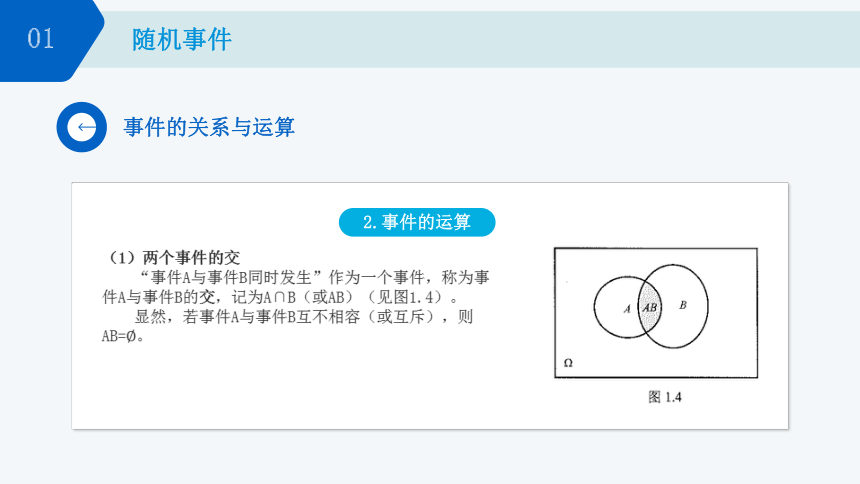Click the line starting with 显然
The image size is (860, 484).
(x=303, y=317)
